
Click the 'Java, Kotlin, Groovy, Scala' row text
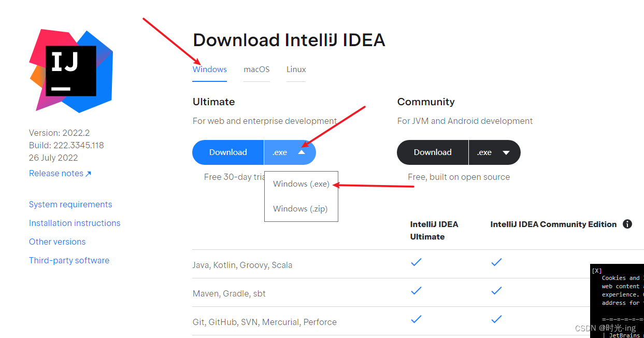pyautogui.click(x=242, y=265)
